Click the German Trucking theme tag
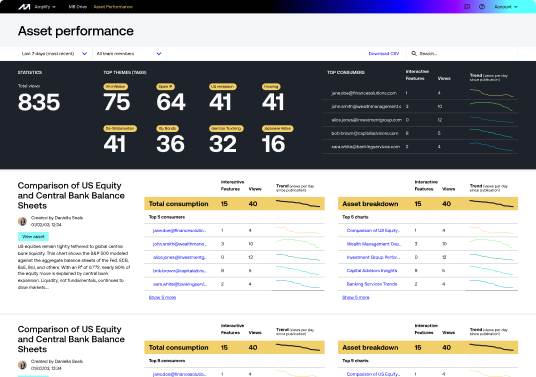Screen dimensions: 536x377 coord(226,129)
